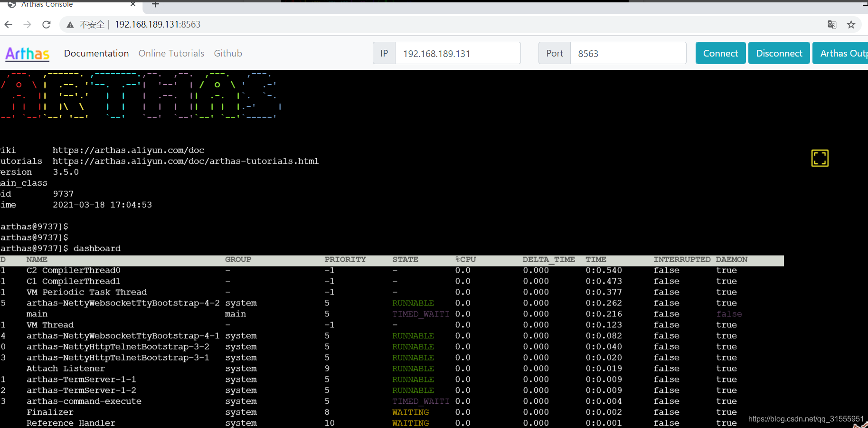868x428 pixels.
Task: Select the pid value 9737
Action: [63, 194]
